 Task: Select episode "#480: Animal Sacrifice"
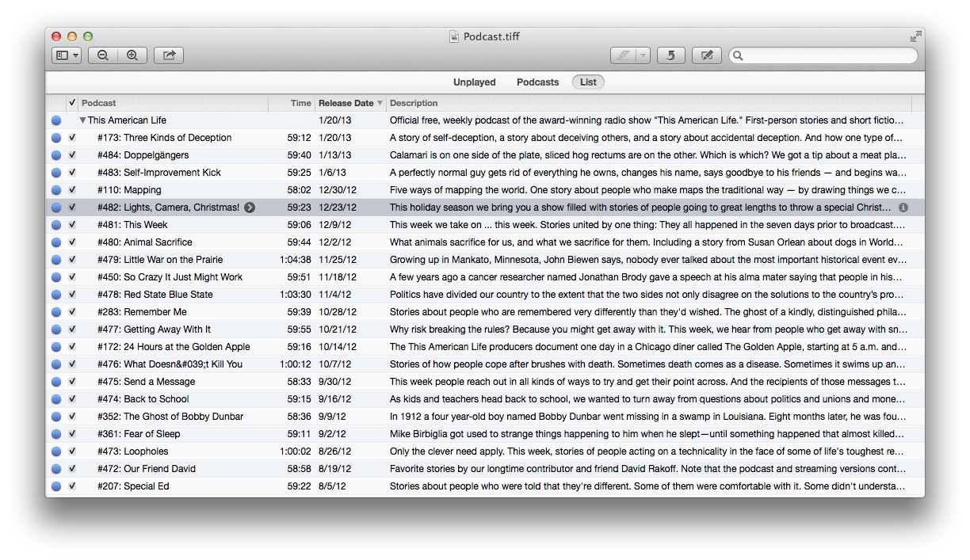click(145, 242)
